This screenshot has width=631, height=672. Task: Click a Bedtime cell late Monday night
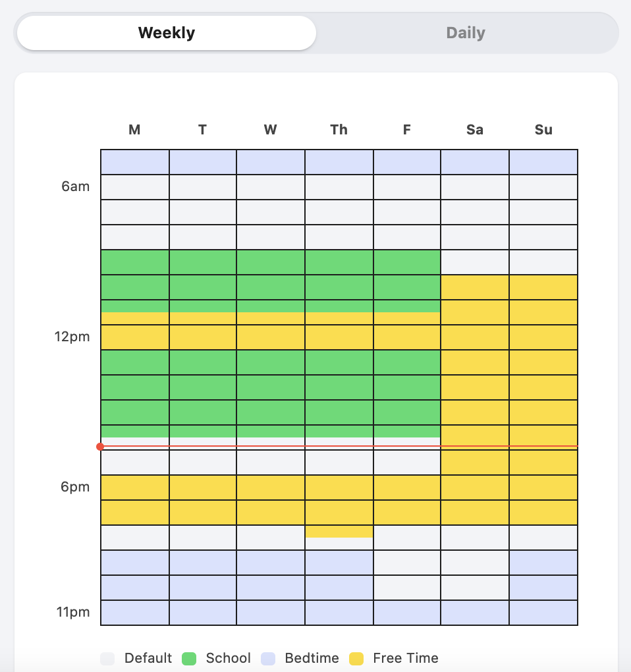134,588
